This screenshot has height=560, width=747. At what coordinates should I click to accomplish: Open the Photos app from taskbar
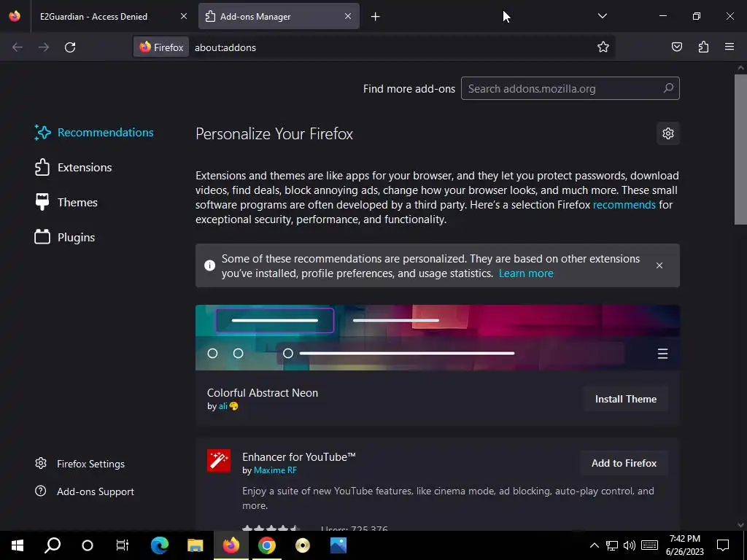coord(338,545)
